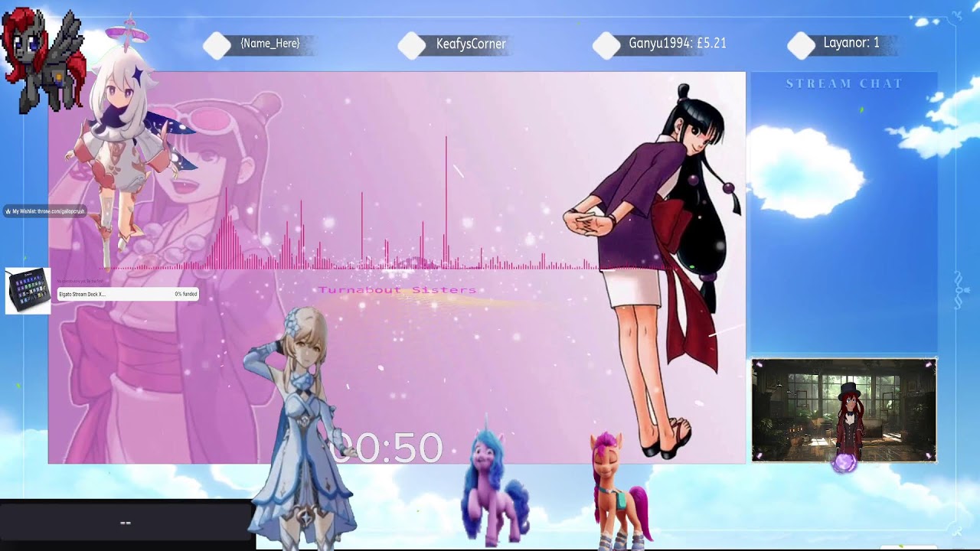
Task: Click the Elgato Stream Deck product thumbnail
Action: [x=28, y=291]
